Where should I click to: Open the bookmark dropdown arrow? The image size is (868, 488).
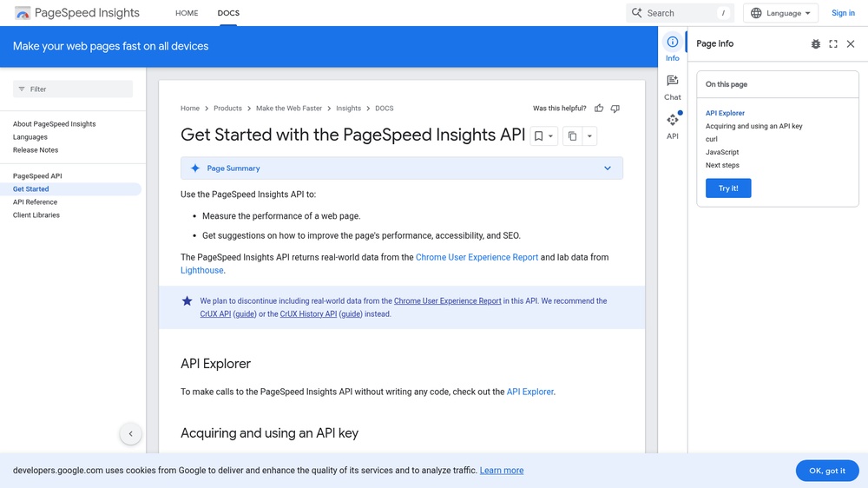(550, 135)
